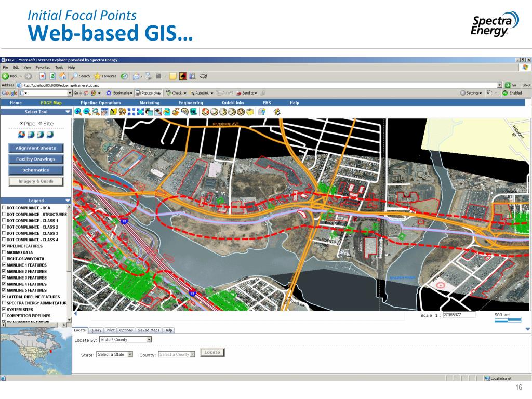Screen dimensions: 532x399
Task: Open the browser address bar dropdown
Action: click(499, 85)
